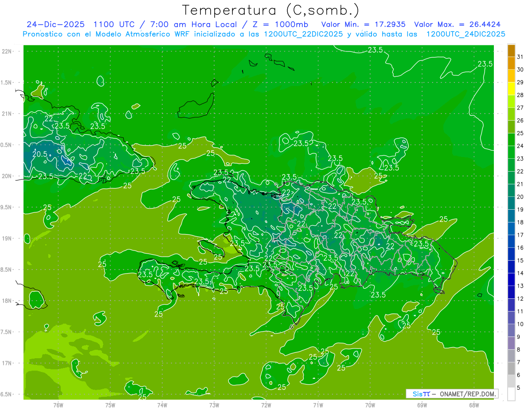
Task: Click the date '24-Dic-2025' in the header
Action: (x=56, y=24)
